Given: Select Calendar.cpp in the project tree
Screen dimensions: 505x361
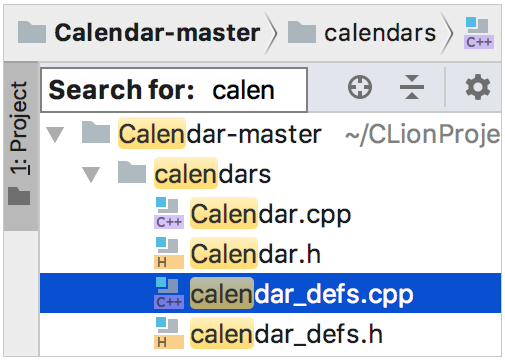Looking at the screenshot, I should [271, 214].
